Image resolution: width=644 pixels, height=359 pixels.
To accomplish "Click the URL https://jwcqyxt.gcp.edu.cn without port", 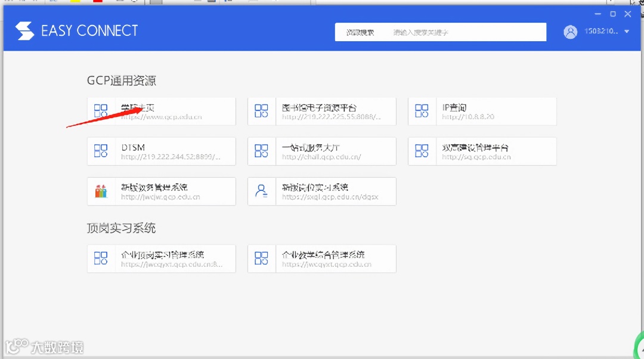I will pyautogui.click(x=327, y=265).
